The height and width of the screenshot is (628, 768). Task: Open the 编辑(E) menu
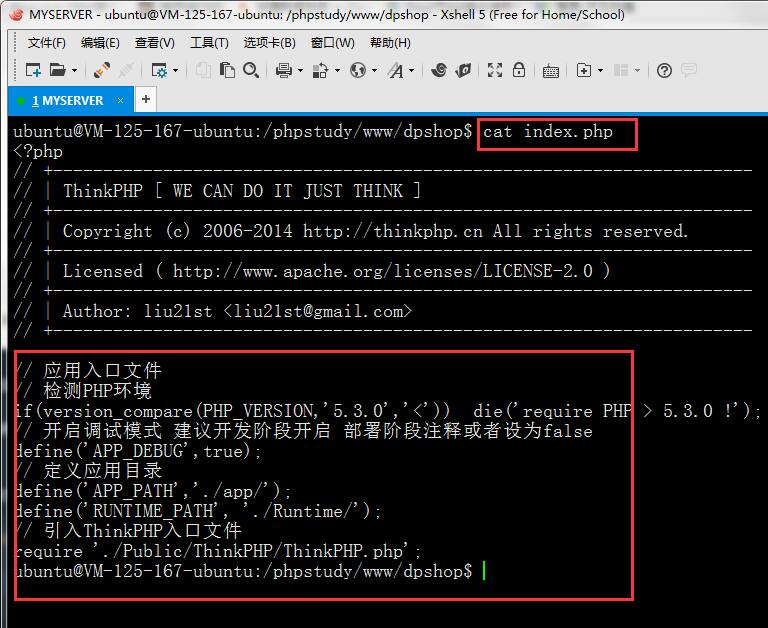click(x=100, y=43)
